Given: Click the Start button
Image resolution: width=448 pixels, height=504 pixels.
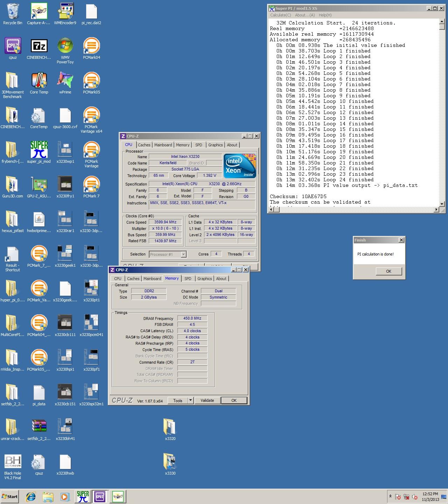Looking at the screenshot, I should [x=10, y=496].
